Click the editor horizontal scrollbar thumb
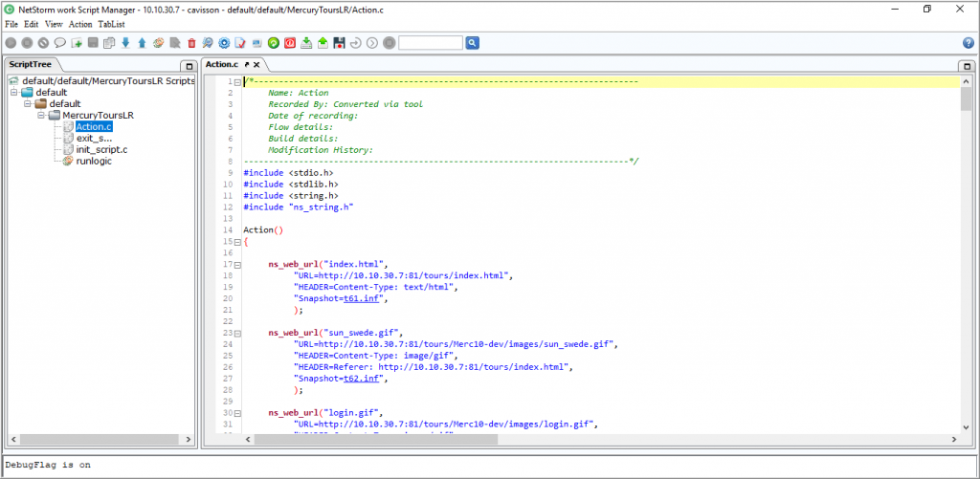 pos(376,440)
